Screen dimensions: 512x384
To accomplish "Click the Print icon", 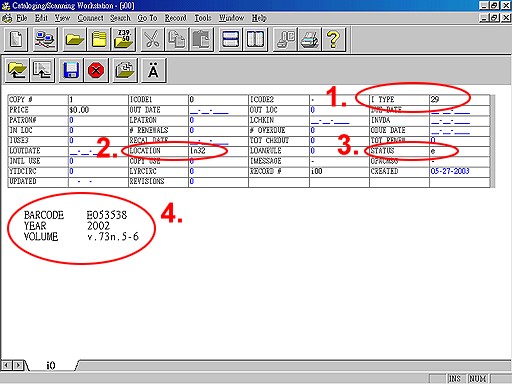I will point(310,39).
